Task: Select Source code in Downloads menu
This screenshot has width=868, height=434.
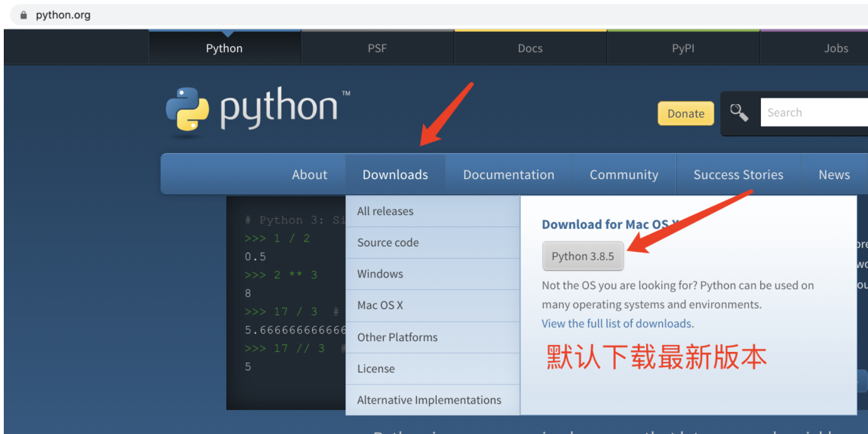Action: 388,243
